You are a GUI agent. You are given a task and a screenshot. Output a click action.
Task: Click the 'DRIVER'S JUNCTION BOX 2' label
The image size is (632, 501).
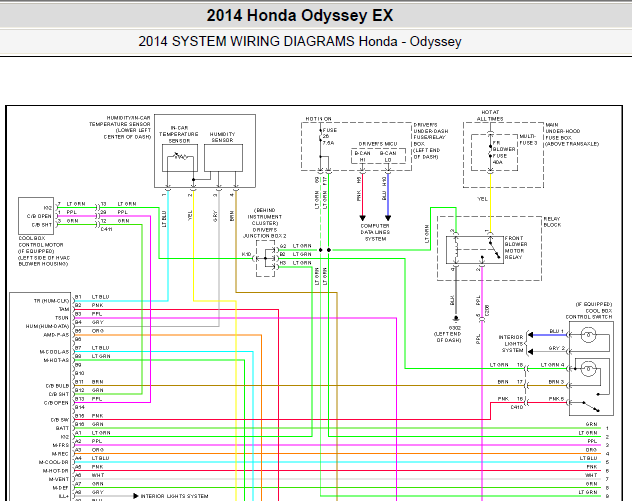click(264, 233)
